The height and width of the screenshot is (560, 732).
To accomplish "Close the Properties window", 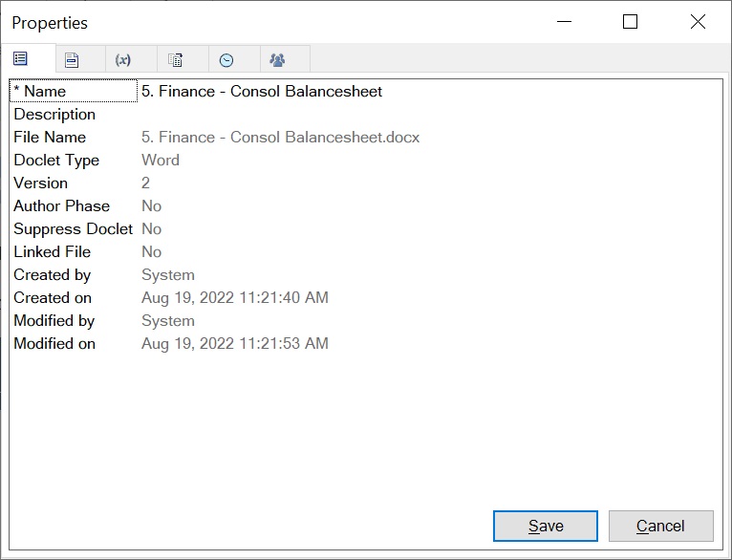I will pyautogui.click(x=698, y=22).
